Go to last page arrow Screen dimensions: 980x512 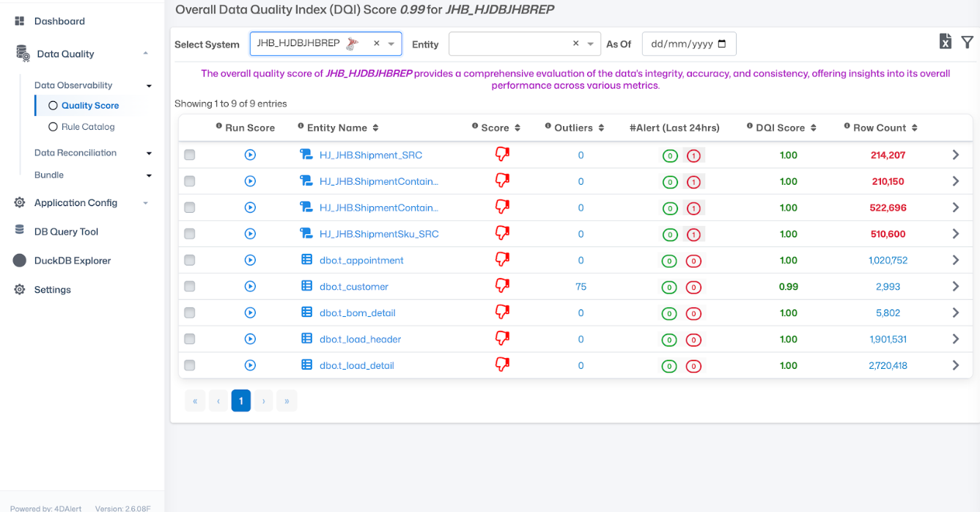(287, 401)
